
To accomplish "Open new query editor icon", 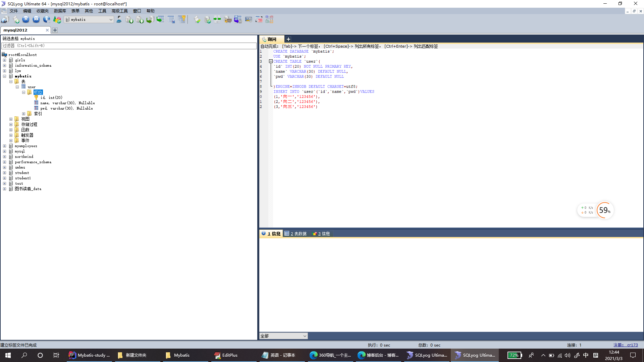I will [x=16, y=19].
